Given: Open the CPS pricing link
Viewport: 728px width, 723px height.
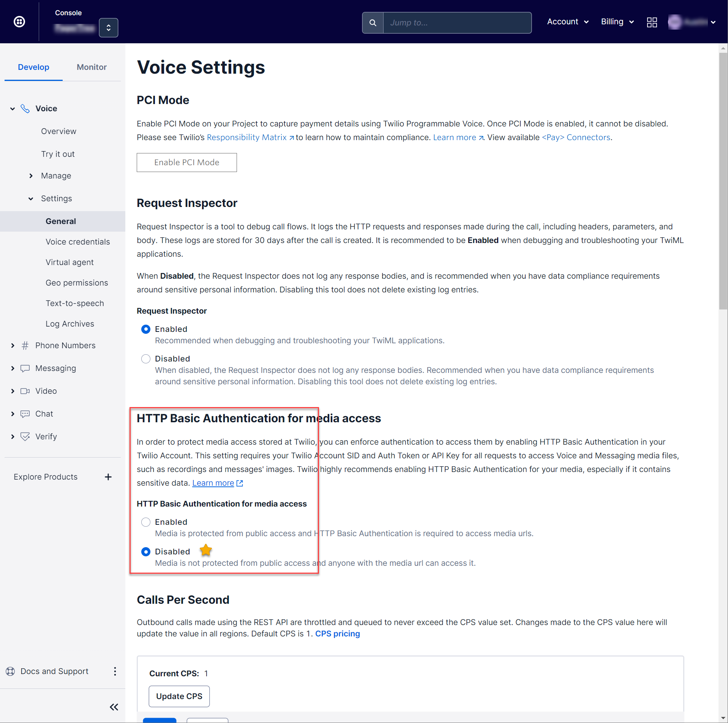Looking at the screenshot, I should 337,634.
